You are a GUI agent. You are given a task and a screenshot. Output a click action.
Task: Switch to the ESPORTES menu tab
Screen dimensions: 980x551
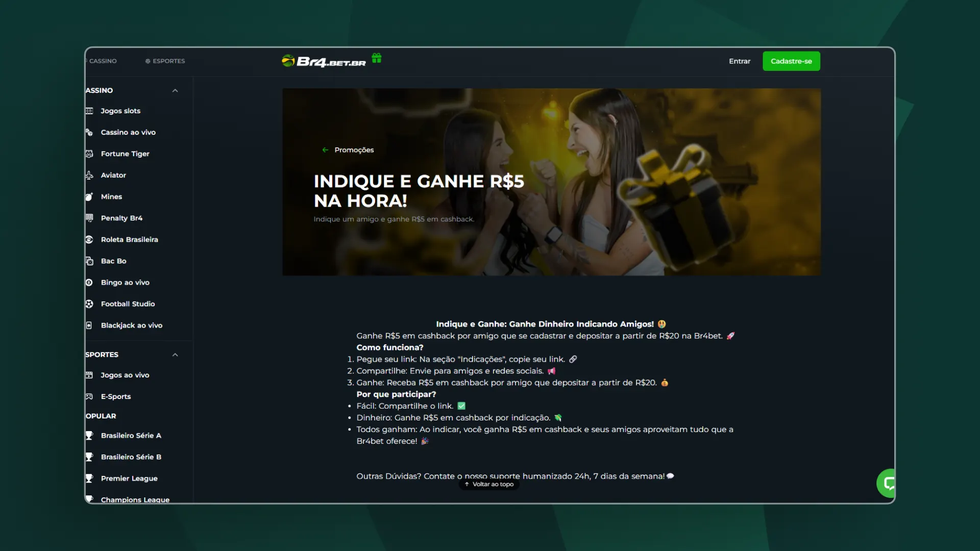pos(164,61)
